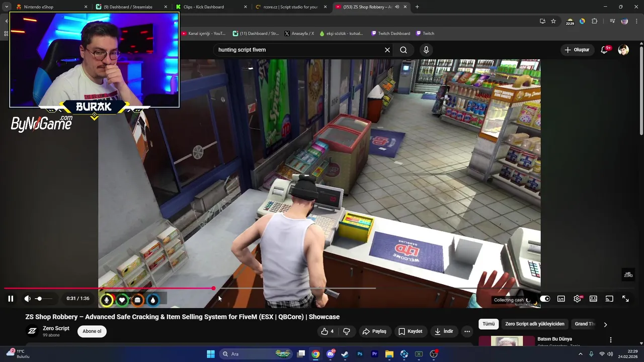Clear the search box with X
Viewport: 644px width, 362px height.
pos(387,50)
